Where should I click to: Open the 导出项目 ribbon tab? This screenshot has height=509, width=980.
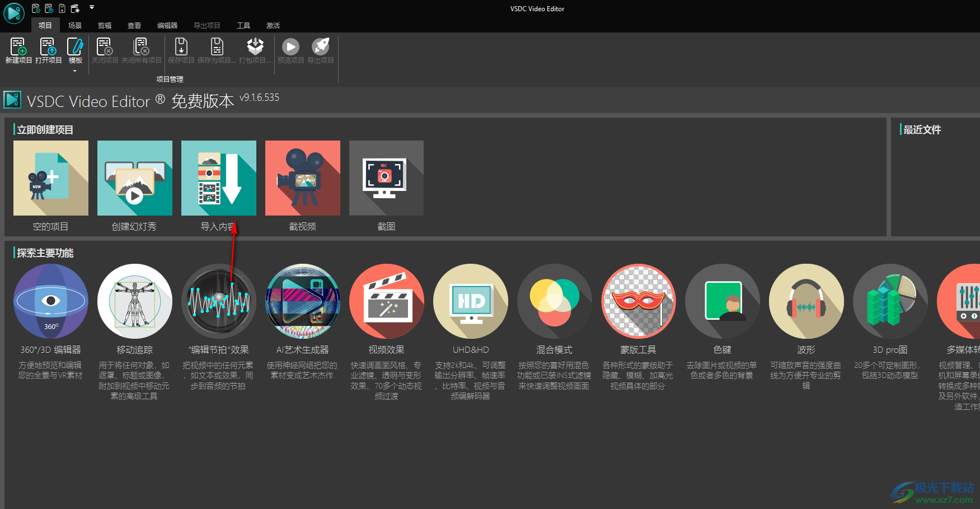pyautogui.click(x=207, y=26)
